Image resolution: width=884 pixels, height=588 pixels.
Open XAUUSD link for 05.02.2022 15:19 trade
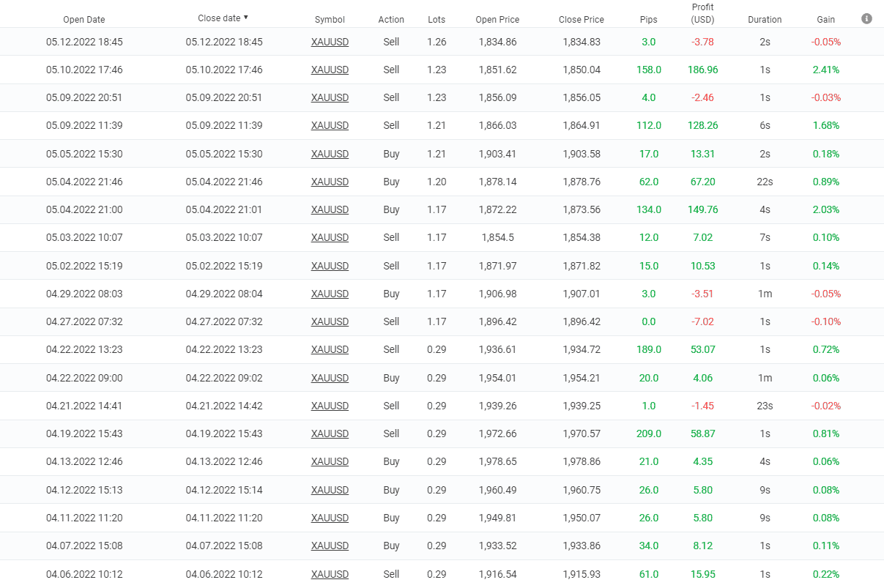[330, 266]
